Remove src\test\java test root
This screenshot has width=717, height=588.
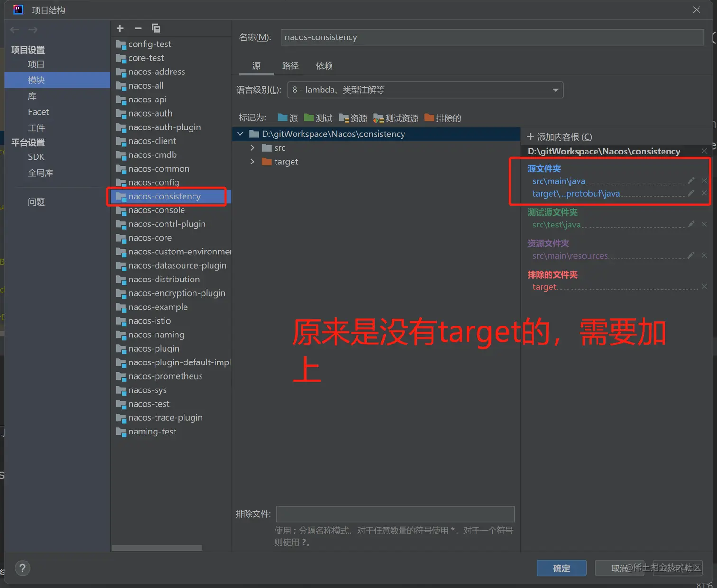pos(704,224)
